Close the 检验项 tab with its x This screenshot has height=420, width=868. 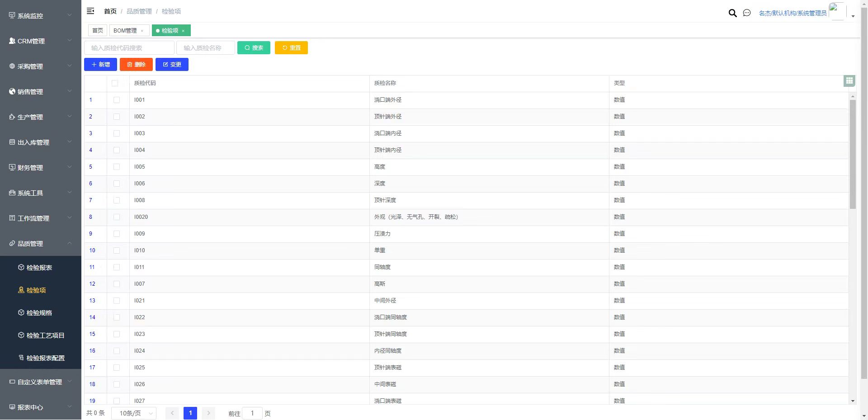(x=183, y=31)
